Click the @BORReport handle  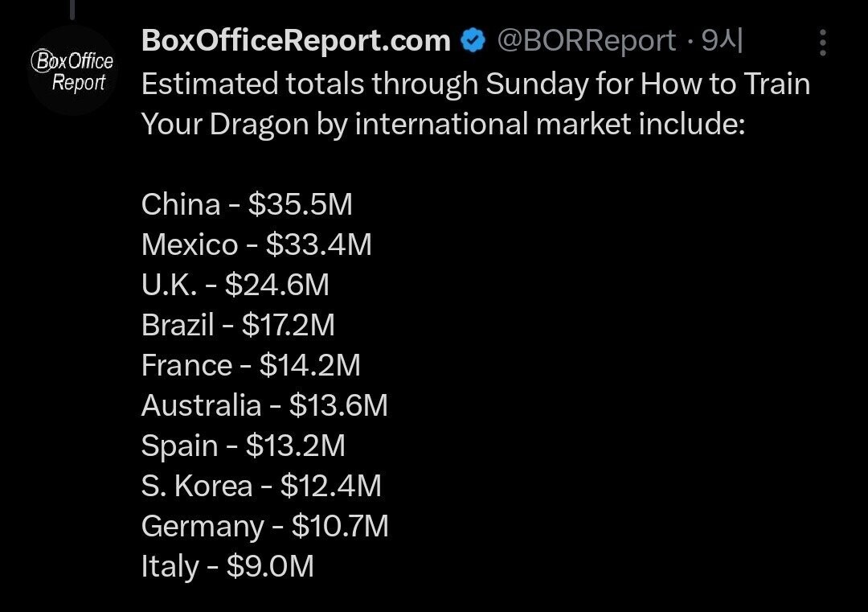pyautogui.click(x=587, y=41)
